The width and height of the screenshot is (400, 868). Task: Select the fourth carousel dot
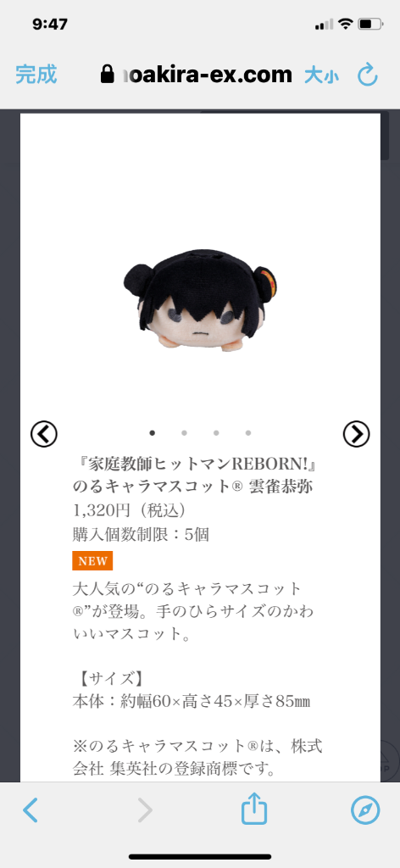click(x=248, y=433)
